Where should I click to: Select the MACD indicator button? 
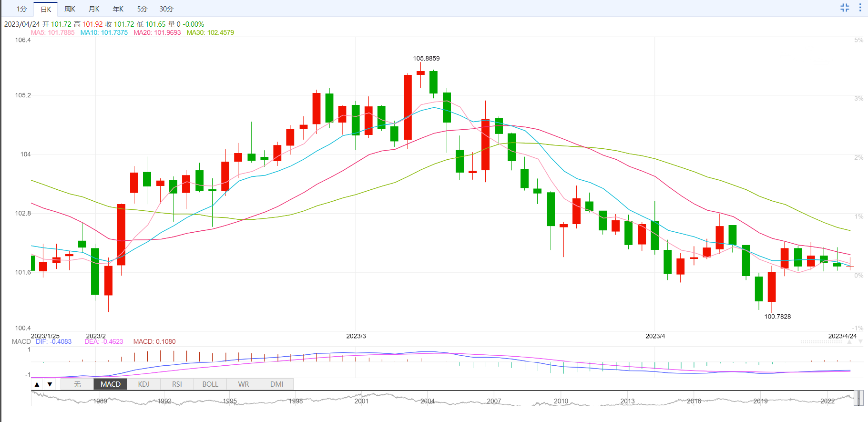click(111, 384)
